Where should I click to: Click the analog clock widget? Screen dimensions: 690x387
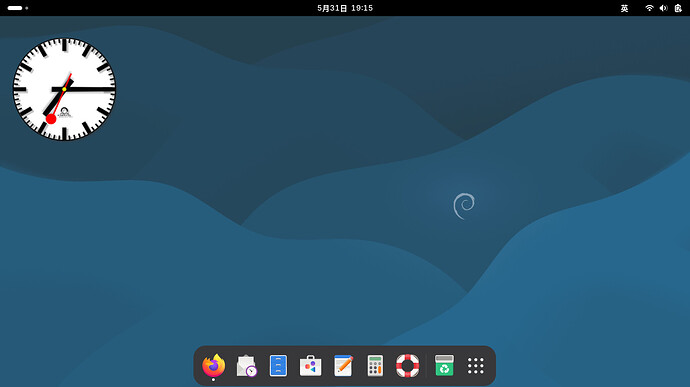pyautogui.click(x=64, y=89)
